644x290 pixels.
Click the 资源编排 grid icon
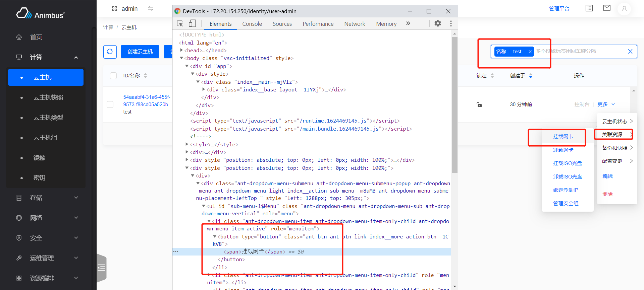(x=19, y=278)
